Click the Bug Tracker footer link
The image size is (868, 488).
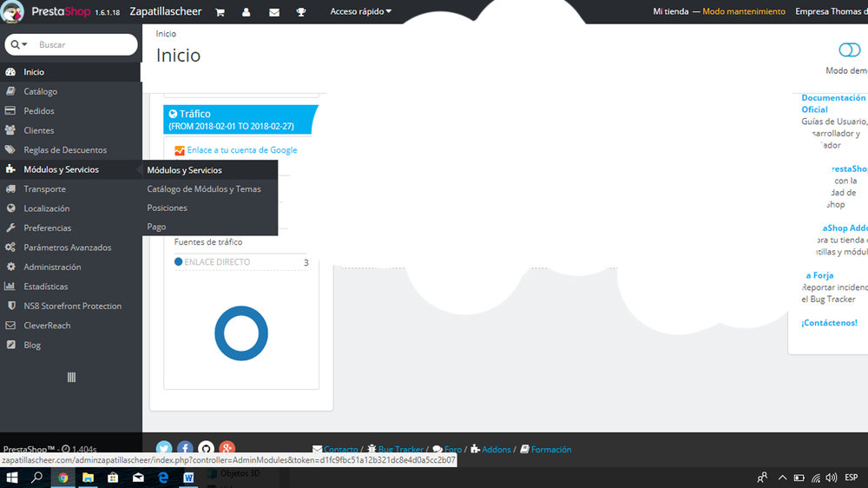(400, 449)
